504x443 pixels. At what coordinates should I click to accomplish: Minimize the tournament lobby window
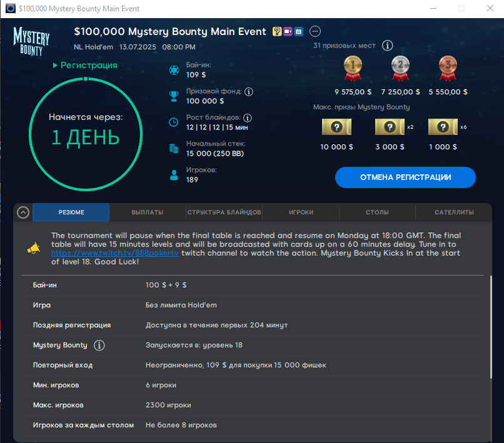click(433, 9)
